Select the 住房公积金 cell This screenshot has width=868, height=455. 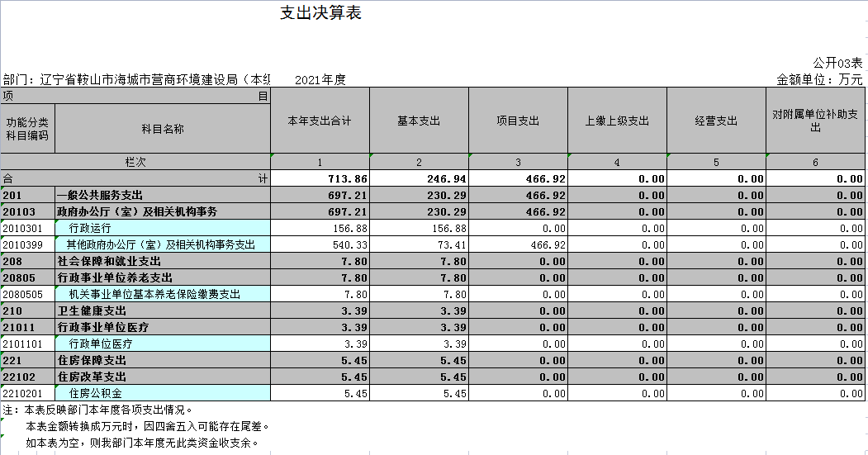tap(163, 394)
